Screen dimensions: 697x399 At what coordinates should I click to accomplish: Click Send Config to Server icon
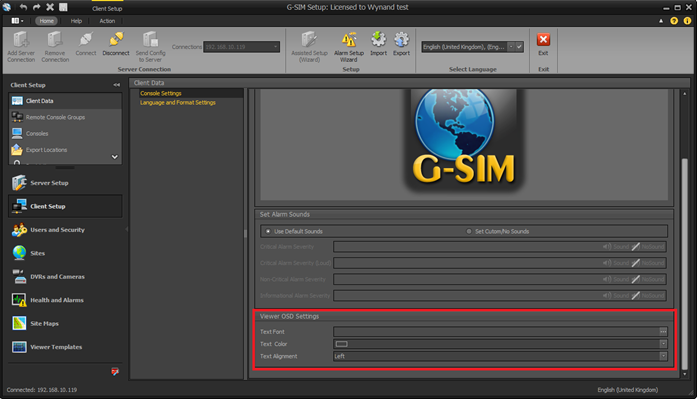[x=150, y=40]
